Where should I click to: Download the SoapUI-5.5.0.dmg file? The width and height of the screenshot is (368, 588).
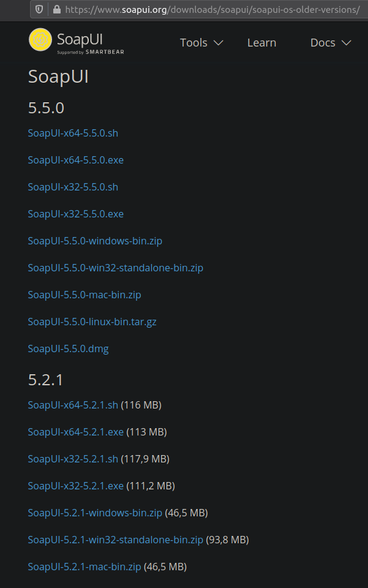point(68,349)
